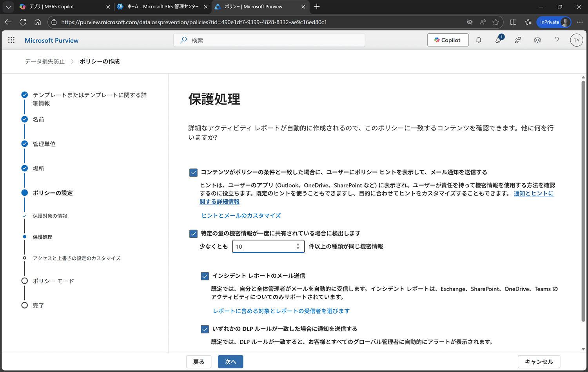
Task: Close the M365 Copilot tab
Action: [x=108, y=7]
